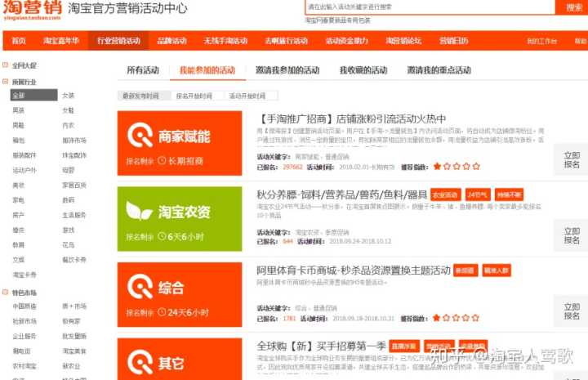Switch to the 我能参加的活动 tab
588x380 pixels.
207,70
